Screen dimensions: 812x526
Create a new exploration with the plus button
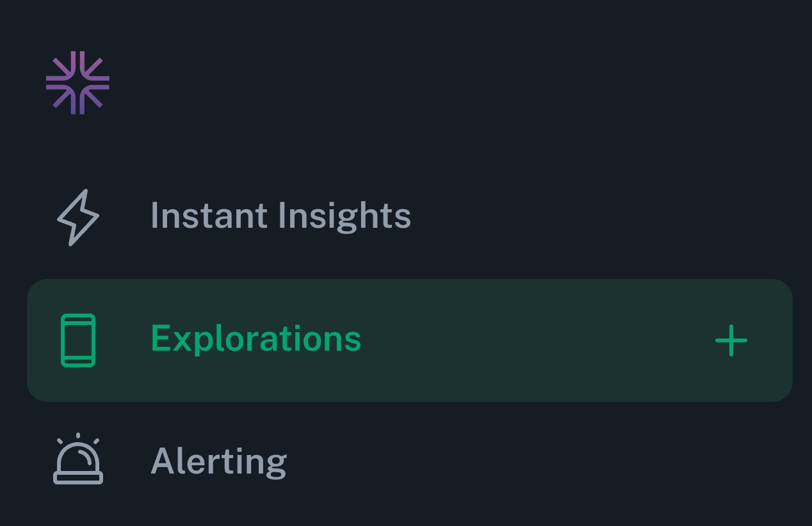pyautogui.click(x=731, y=340)
